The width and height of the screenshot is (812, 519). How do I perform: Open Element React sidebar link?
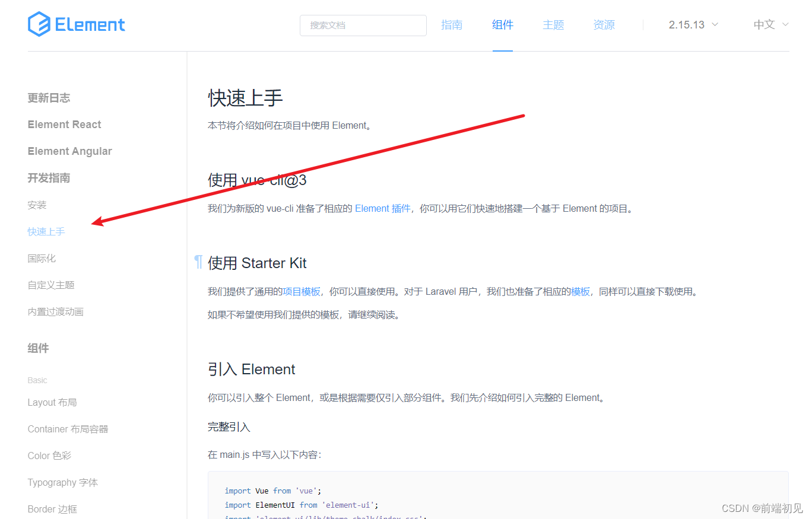coord(64,125)
